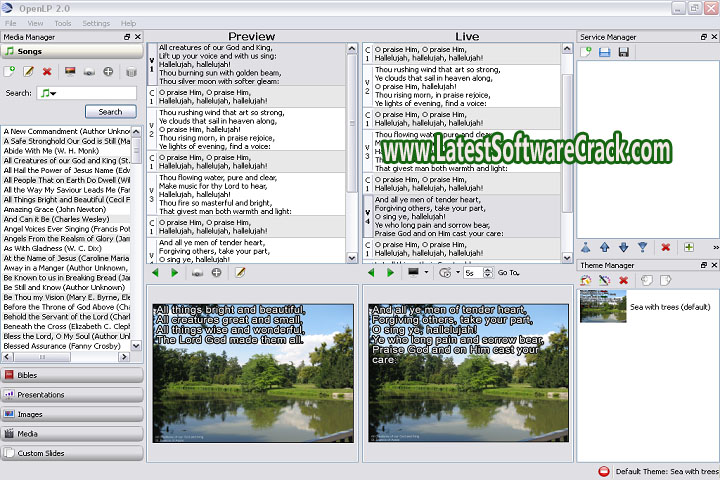The image size is (720, 480).
Task: Click the Go To button in Live toolbar
Action: pyautogui.click(x=508, y=272)
